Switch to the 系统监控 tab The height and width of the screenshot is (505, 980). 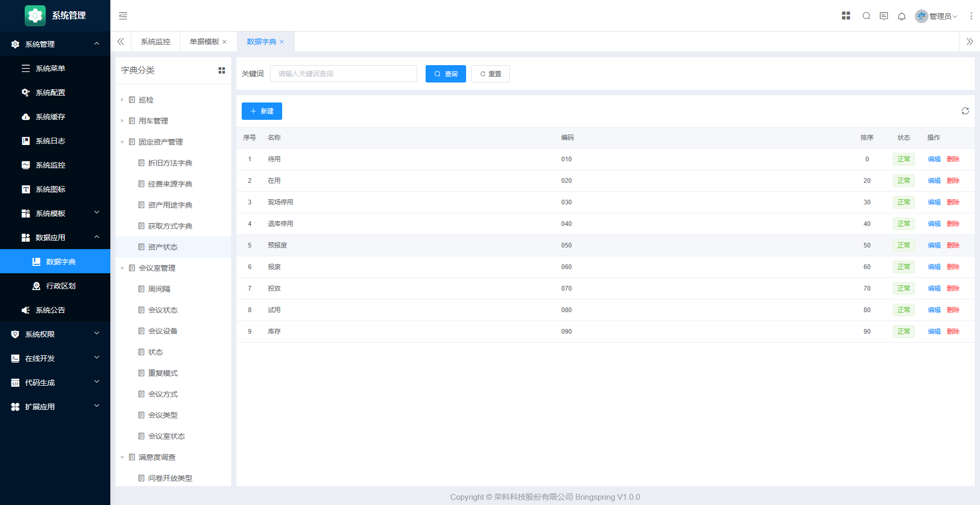pos(156,42)
